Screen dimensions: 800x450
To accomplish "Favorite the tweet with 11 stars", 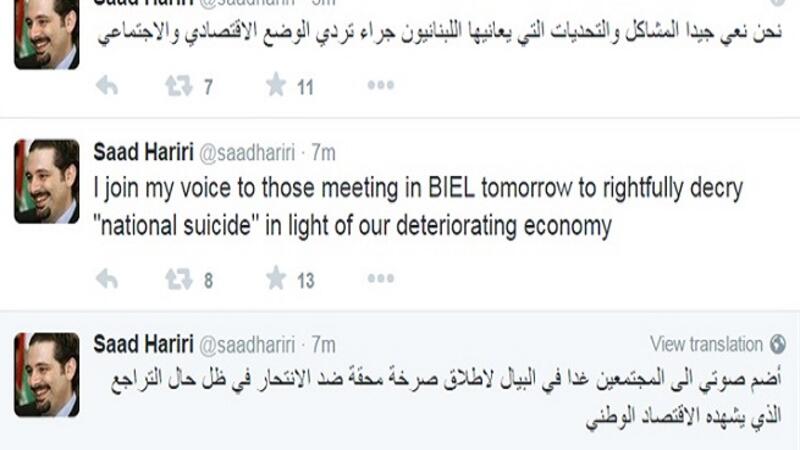I will (x=276, y=86).
